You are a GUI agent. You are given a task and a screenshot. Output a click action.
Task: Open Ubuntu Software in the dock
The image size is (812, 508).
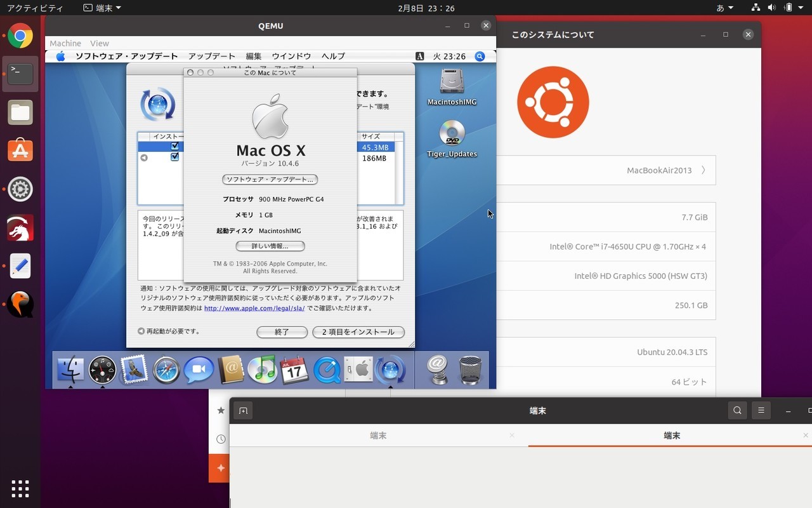click(x=20, y=150)
